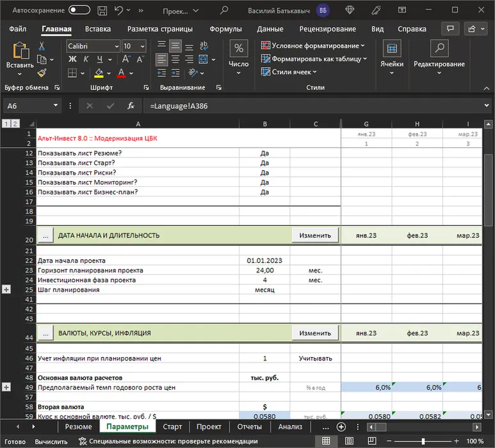Click ellipsis button beside ВАЛЮТЫ, КУРСЫ
495x448 pixels.
[45, 333]
